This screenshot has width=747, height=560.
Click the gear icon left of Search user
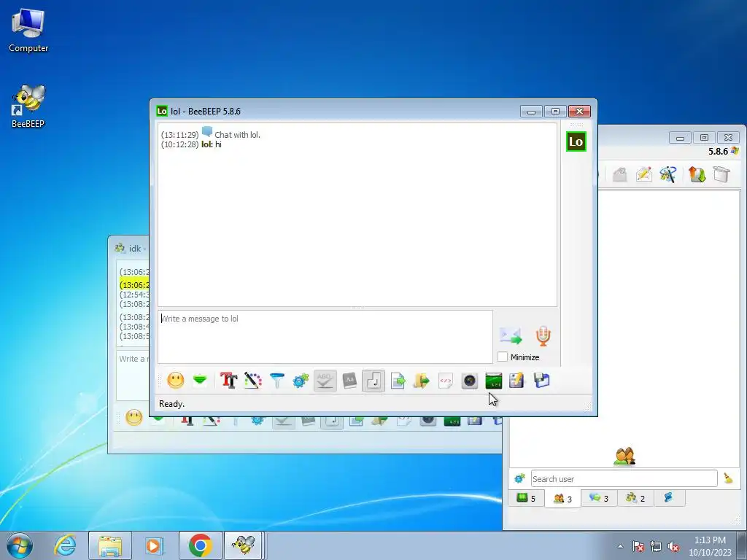coord(519,478)
